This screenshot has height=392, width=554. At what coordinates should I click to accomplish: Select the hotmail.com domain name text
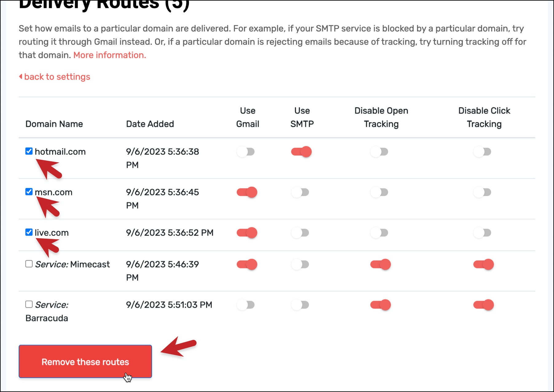60,152
